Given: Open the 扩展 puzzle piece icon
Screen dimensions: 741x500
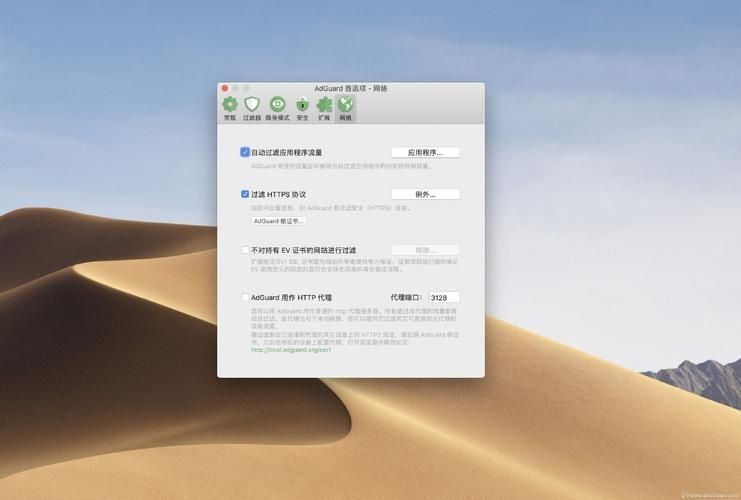Looking at the screenshot, I should tap(324, 108).
